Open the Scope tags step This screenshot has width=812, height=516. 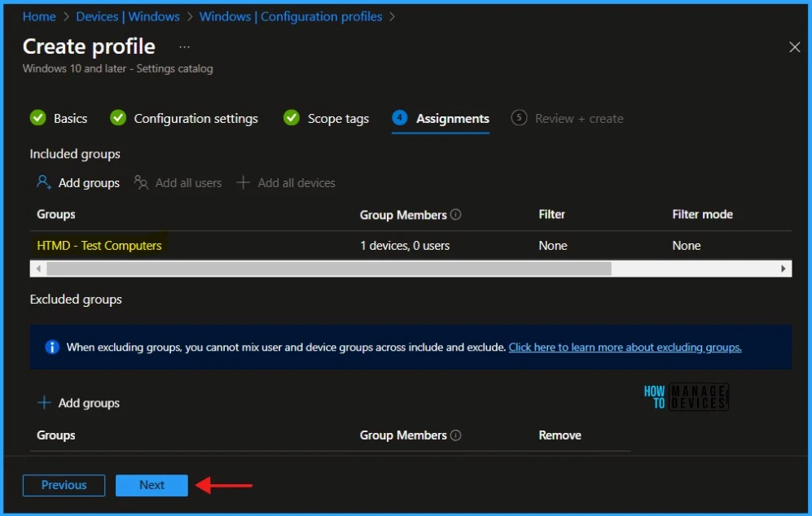pos(338,119)
